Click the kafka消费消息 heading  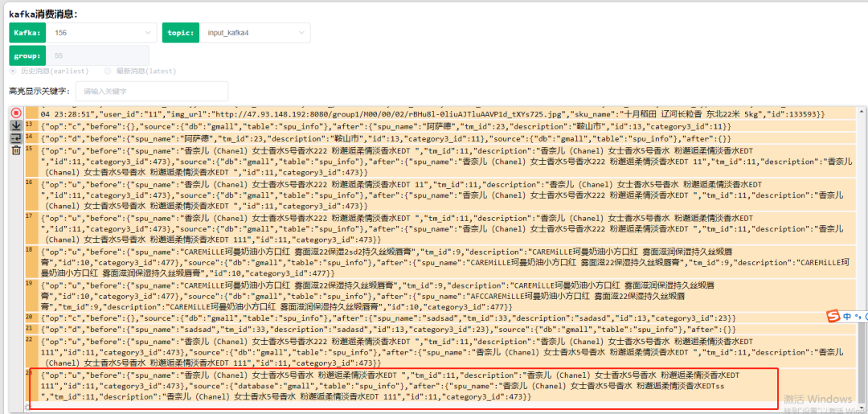pyautogui.click(x=43, y=14)
